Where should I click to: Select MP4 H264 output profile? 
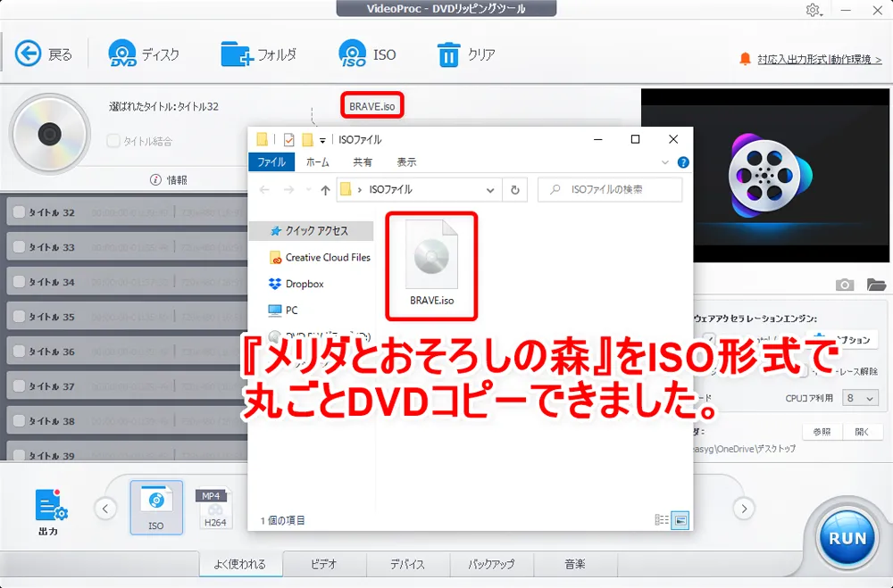click(x=214, y=508)
